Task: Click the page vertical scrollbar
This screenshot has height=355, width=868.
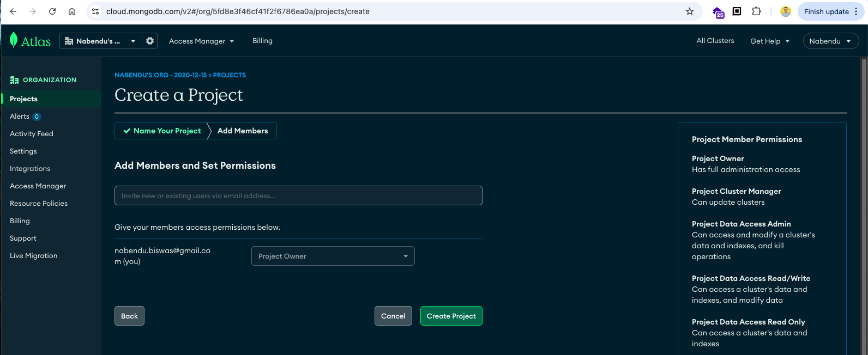Action: tap(863, 206)
